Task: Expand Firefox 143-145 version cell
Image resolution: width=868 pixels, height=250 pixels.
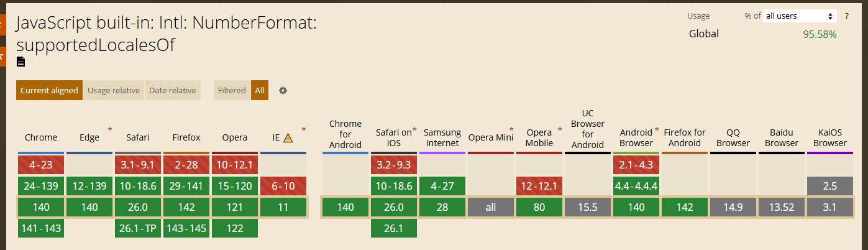Action: click(x=186, y=228)
